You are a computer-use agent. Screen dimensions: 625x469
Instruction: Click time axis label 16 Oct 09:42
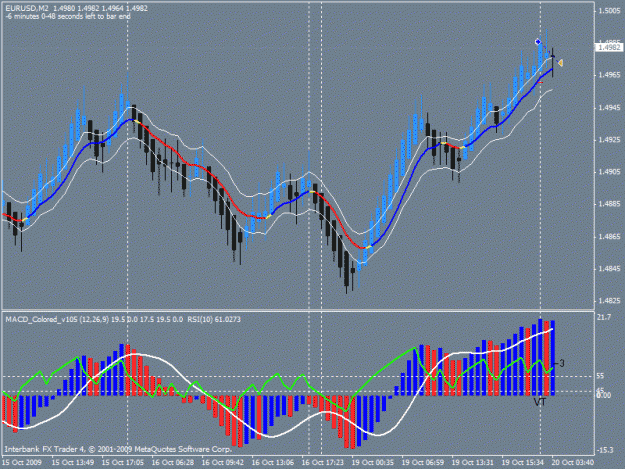click(x=222, y=463)
